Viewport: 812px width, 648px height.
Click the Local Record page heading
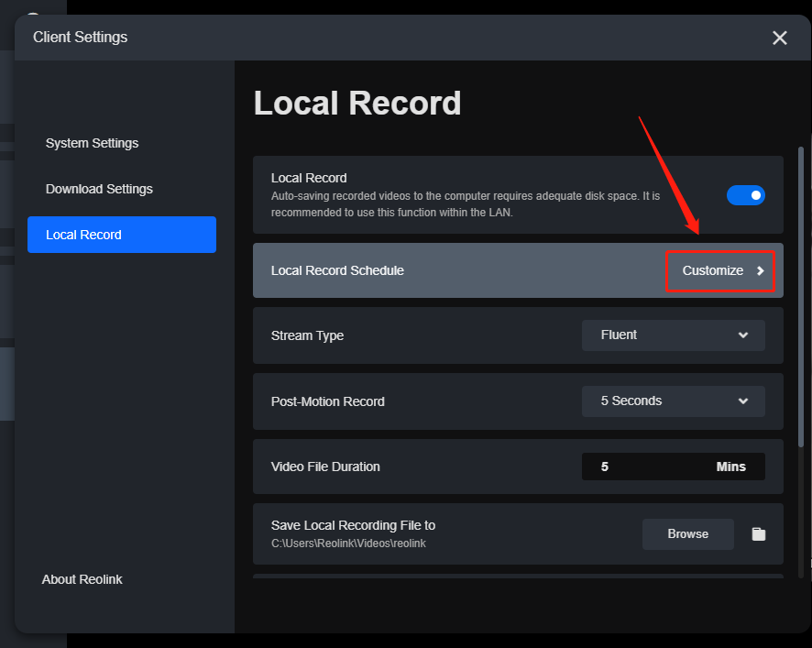[x=357, y=103]
